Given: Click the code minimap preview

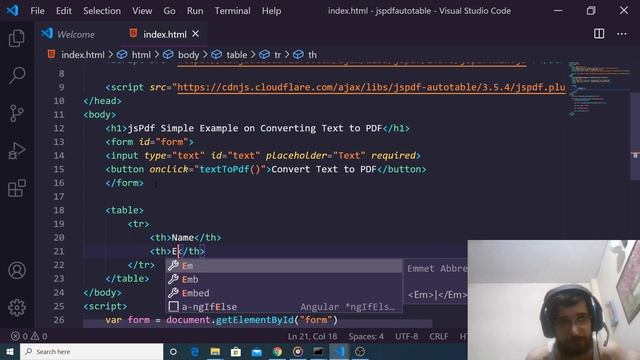Looking at the screenshot, I should pyautogui.click(x=599, y=89).
